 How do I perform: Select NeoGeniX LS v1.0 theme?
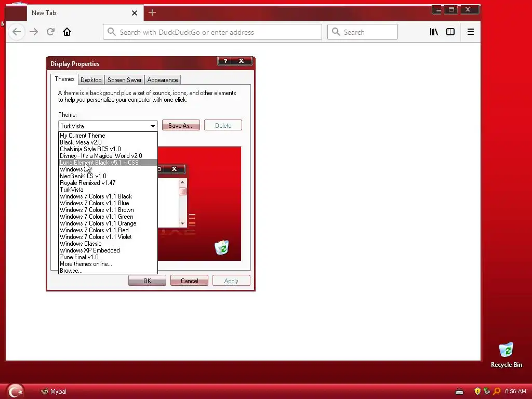tap(108, 176)
